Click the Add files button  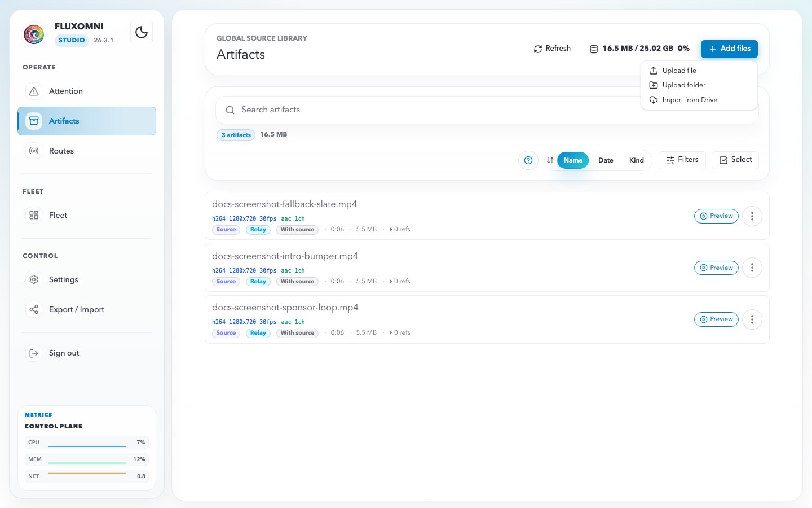tap(729, 49)
